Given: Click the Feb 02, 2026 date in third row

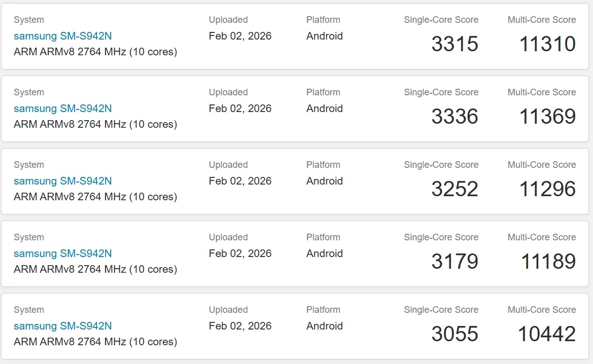Looking at the screenshot, I should click(x=240, y=181).
